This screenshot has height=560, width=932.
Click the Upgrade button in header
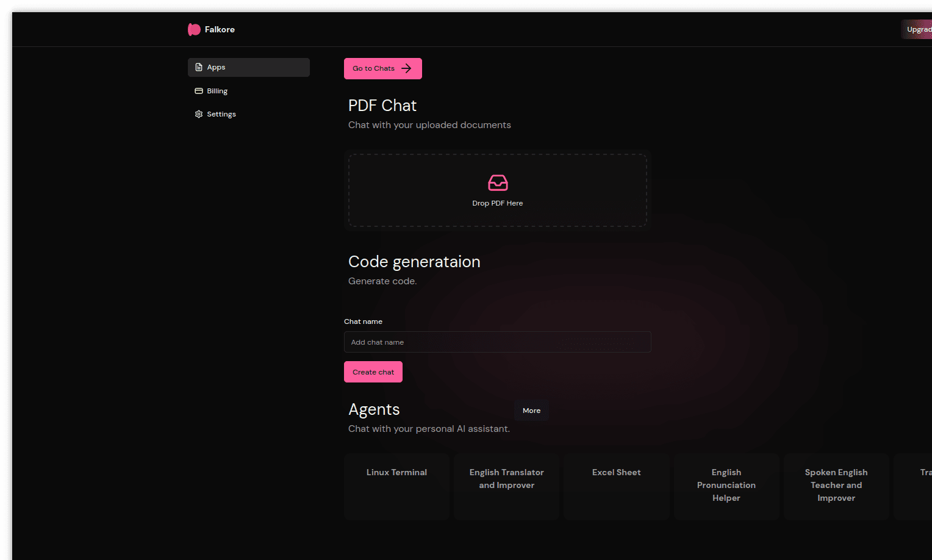pos(917,29)
